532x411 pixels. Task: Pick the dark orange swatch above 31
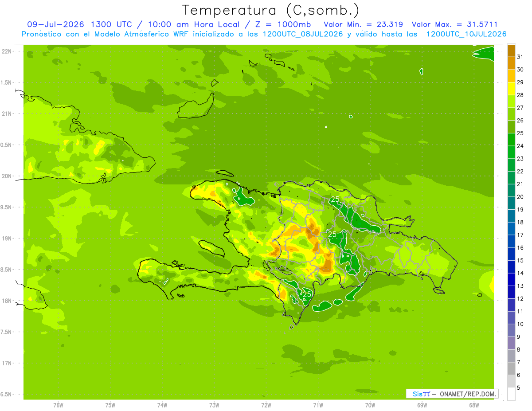click(511, 51)
